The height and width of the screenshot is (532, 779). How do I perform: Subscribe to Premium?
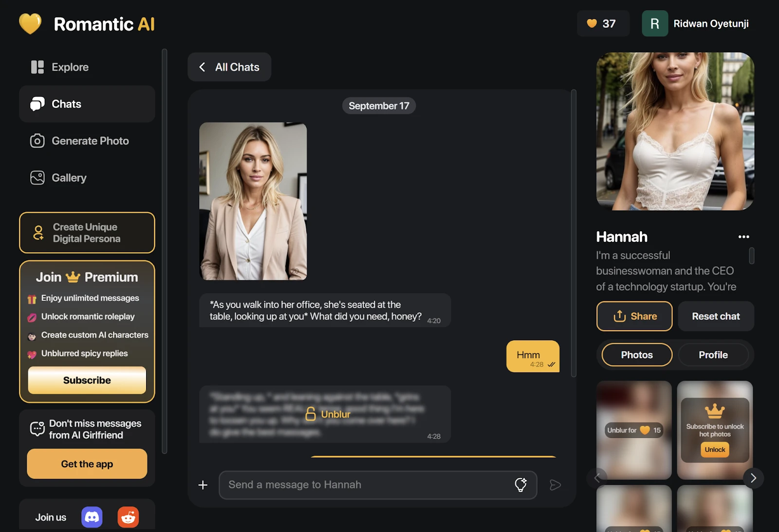pyautogui.click(x=87, y=380)
